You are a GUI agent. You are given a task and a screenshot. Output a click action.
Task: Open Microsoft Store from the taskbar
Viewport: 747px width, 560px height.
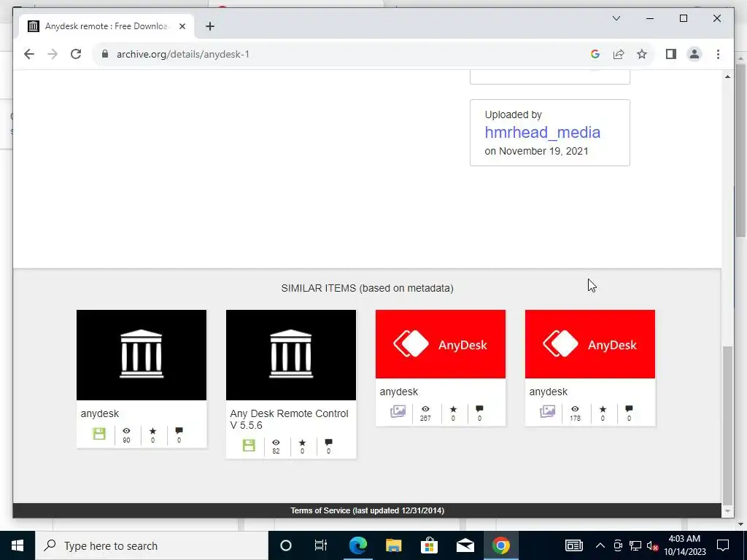429,545
